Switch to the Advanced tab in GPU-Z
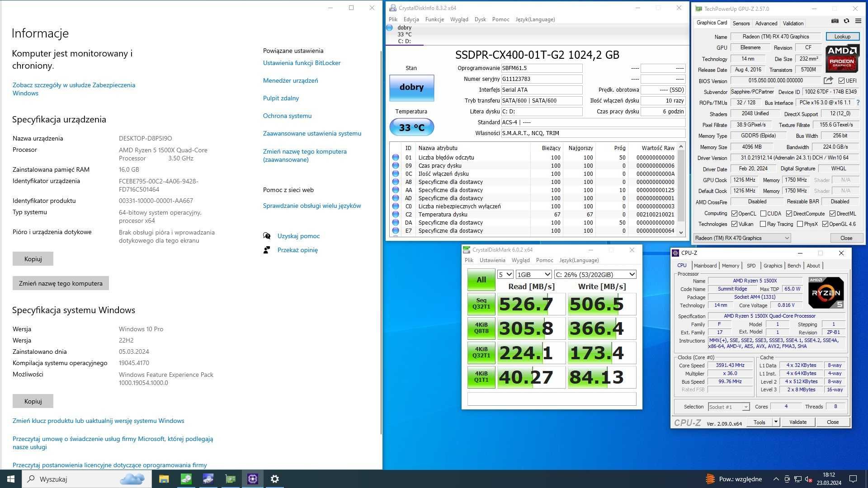 click(766, 23)
